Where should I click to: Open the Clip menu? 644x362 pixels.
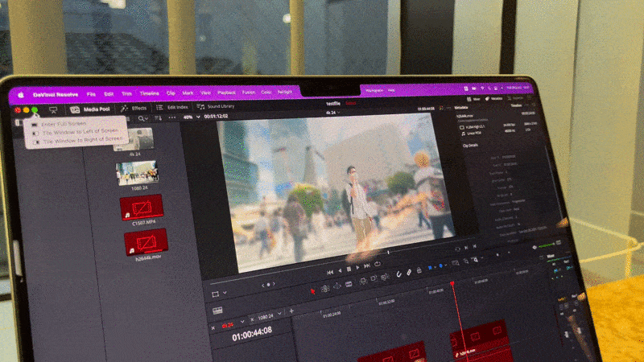[x=171, y=93]
